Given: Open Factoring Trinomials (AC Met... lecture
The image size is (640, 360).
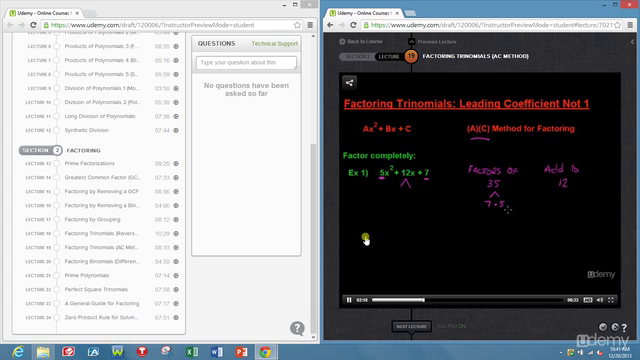Looking at the screenshot, I should [x=101, y=247].
